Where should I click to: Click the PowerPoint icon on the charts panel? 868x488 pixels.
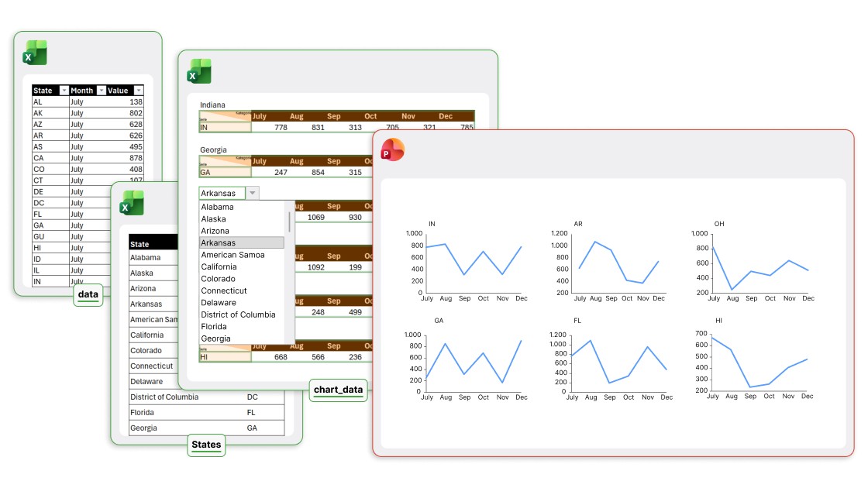point(393,149)
